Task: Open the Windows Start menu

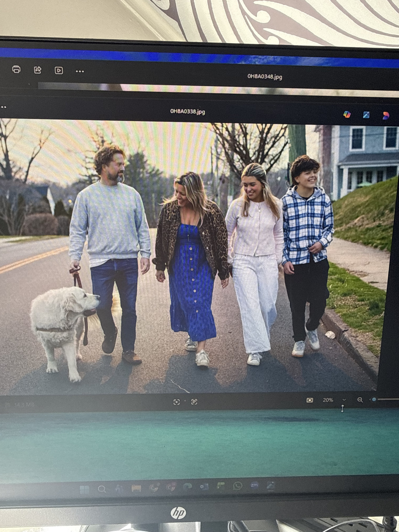Action: [x=84, y=490]
